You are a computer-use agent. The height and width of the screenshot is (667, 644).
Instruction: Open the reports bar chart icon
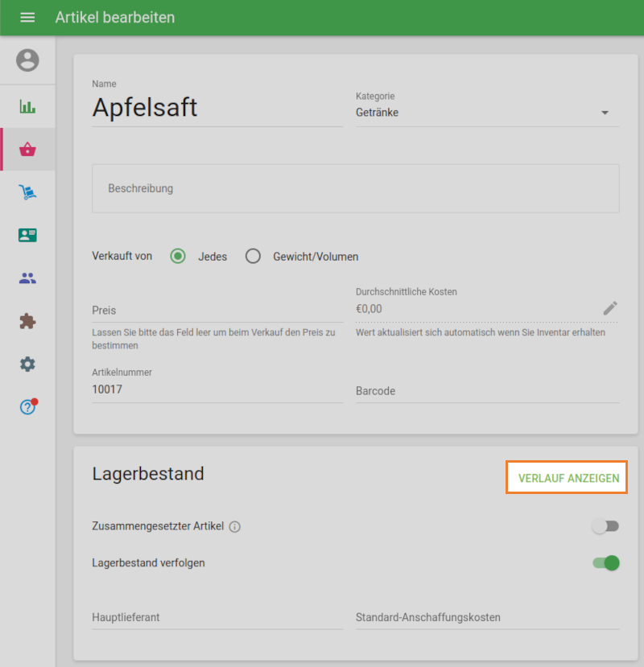[27, 106]
